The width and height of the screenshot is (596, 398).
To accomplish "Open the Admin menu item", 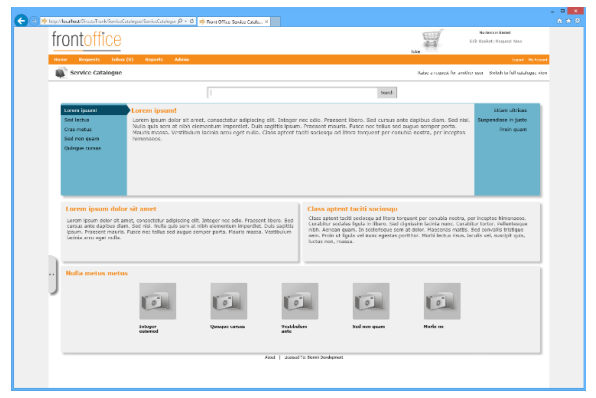I will 182,60.
